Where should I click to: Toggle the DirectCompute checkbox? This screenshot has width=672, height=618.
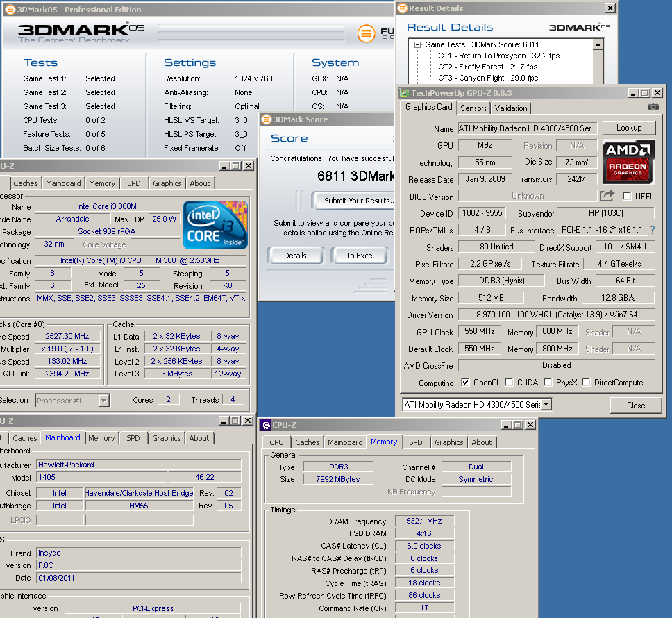tap(587, 383)
